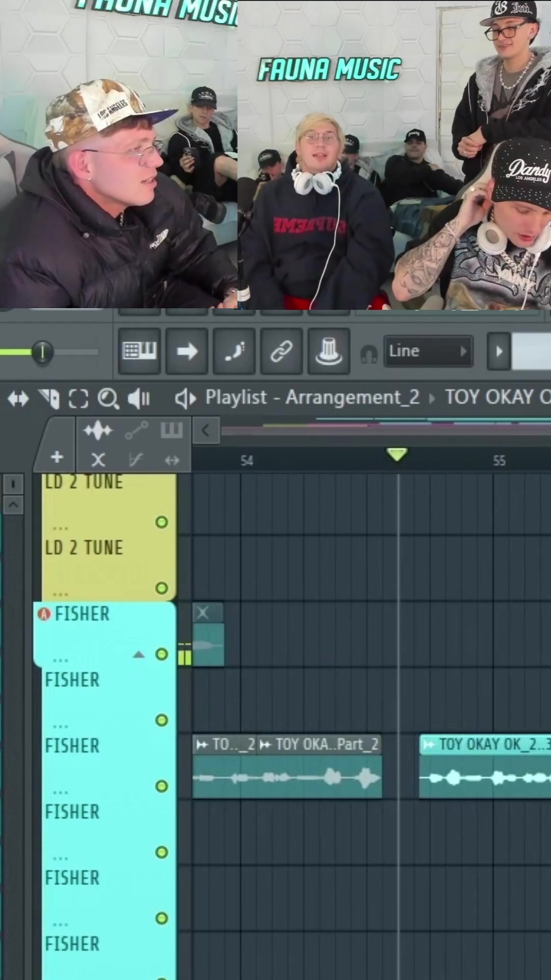
Task: Mute the third FISHER track
Action: pyautogui.click(x=162, y=786)
